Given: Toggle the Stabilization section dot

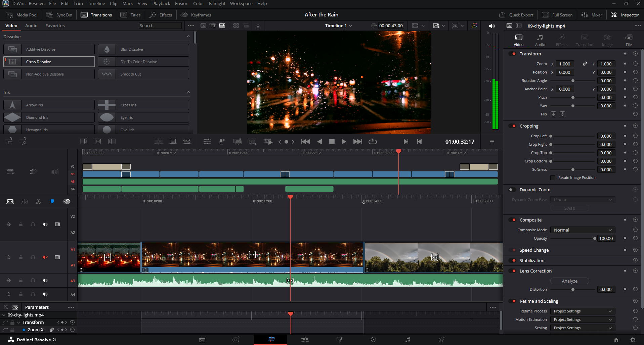Looking at the screenshot, I should click(x=513, y=260).
